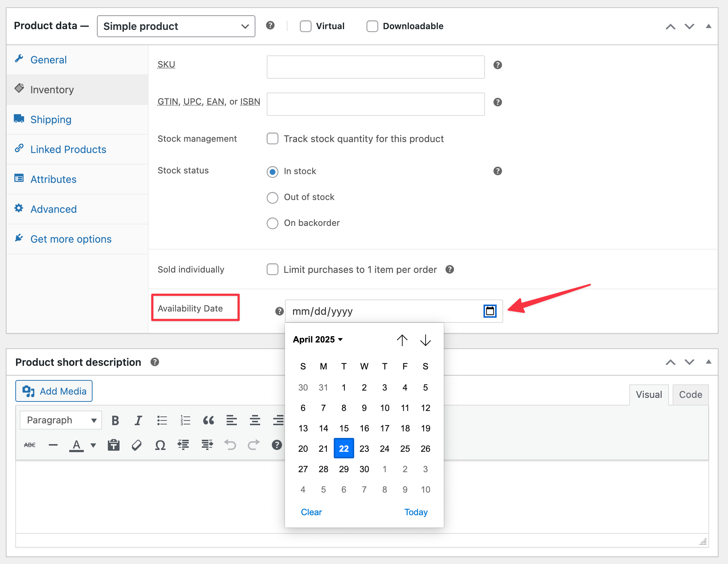Viewport: 728px width, 564px height.
Task: Click help icon before Availability Date field
Action: click(x=279, y=311)
